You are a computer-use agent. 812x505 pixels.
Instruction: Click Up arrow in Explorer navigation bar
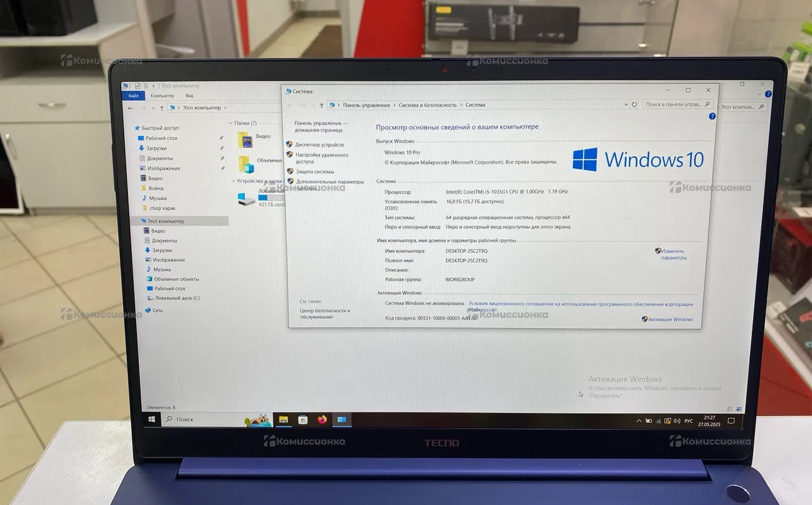(x=162, y=108)
